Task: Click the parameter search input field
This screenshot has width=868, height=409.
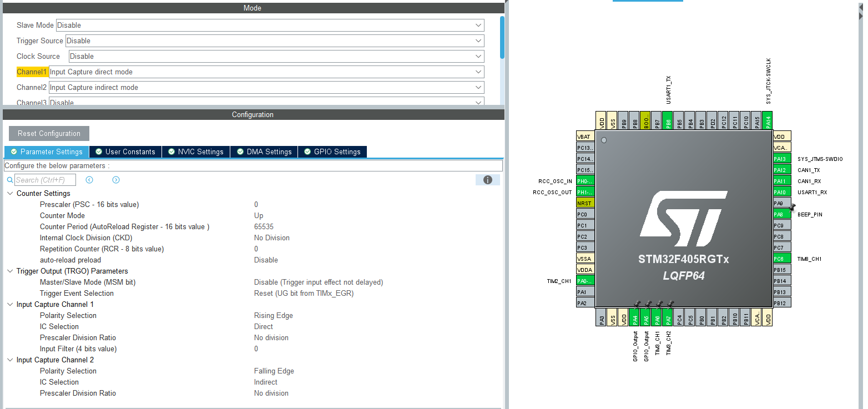Action: coord(45,180)
